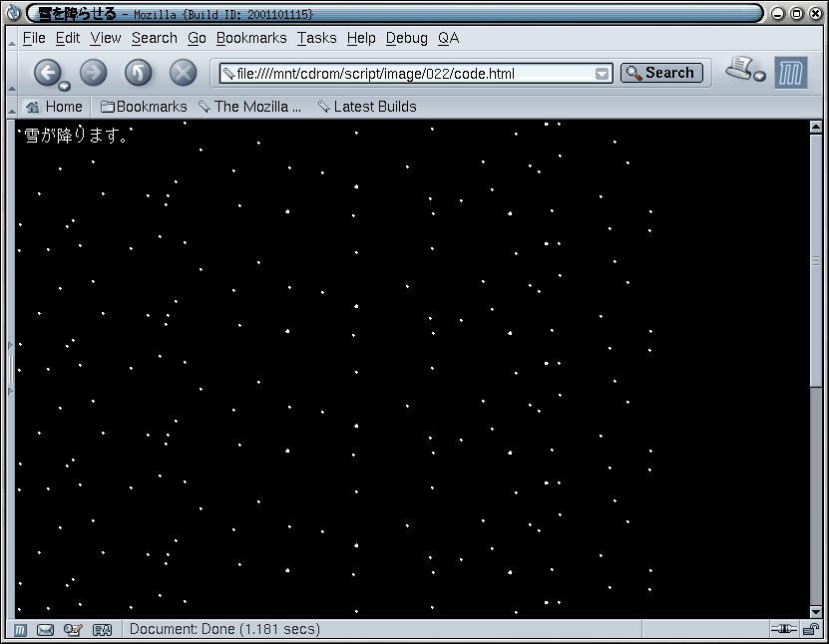Expand the URL bar history dropdown
Image resolution: width=829 pixels, height=644 pixels.
point(602,74)
